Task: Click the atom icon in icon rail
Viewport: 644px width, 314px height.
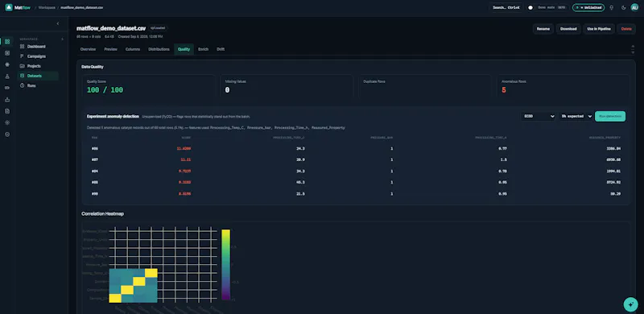Action: [7, 122]
